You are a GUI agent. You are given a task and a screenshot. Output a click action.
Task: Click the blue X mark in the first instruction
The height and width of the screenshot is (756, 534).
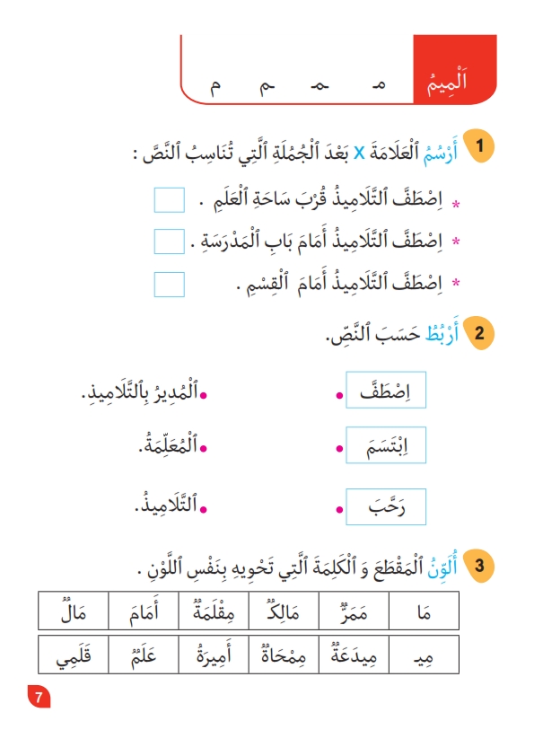(x=359, y=154)
